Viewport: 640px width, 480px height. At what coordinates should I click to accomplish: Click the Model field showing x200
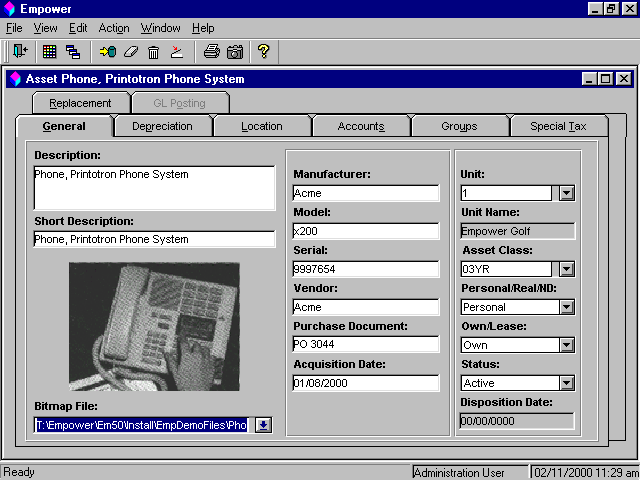(x=366, y=231)
